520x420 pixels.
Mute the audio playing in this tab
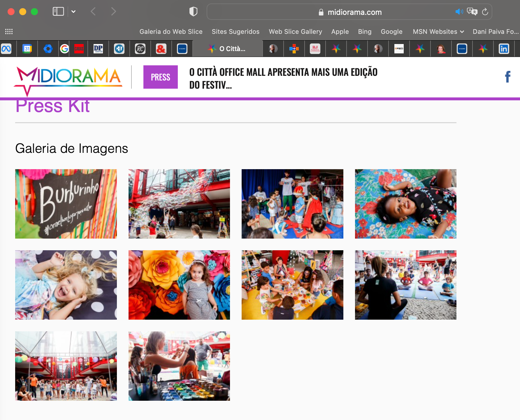click(459, 12)
